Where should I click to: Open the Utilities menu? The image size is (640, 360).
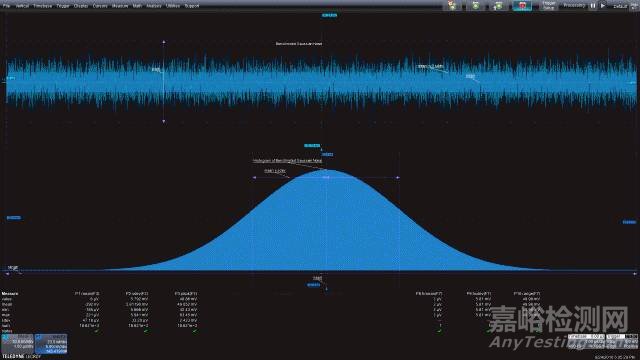[x=173, y=6]
